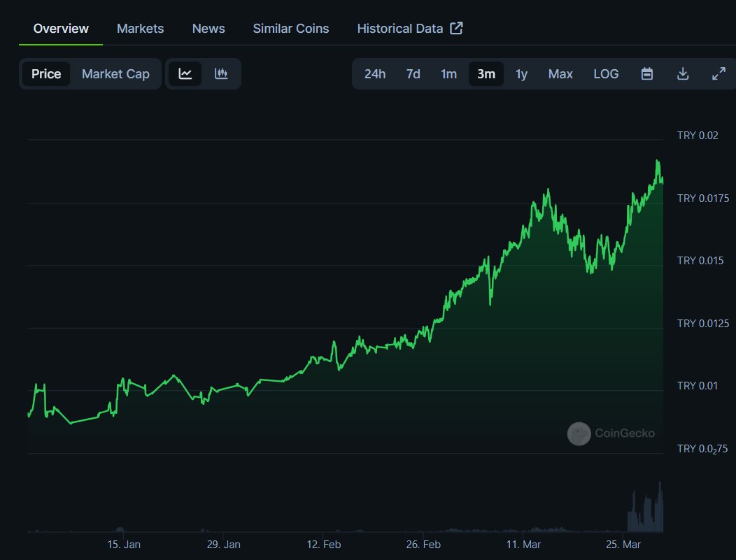Screen dimensions: 736x560
Task: Open the News tab
Action: [x=208, y=28]
